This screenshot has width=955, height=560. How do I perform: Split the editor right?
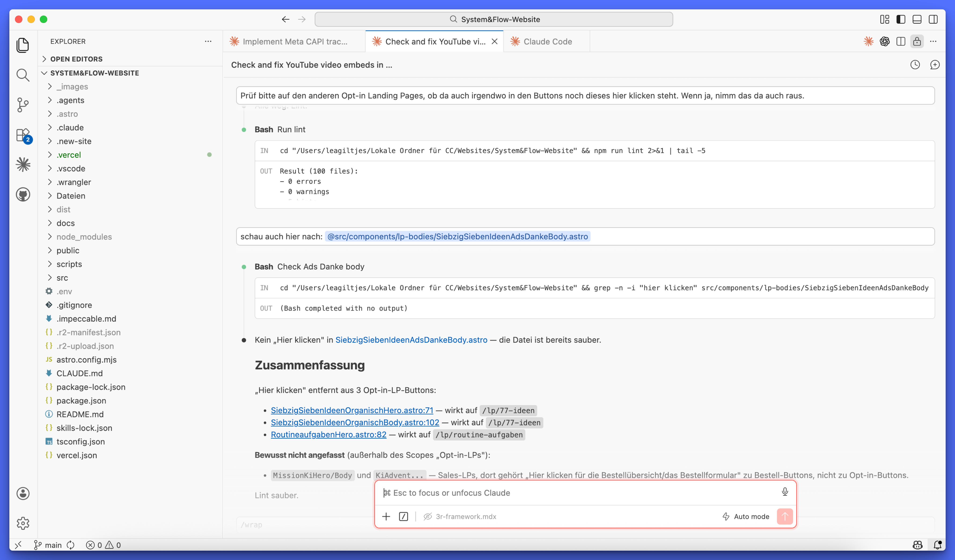pos(901,41)
